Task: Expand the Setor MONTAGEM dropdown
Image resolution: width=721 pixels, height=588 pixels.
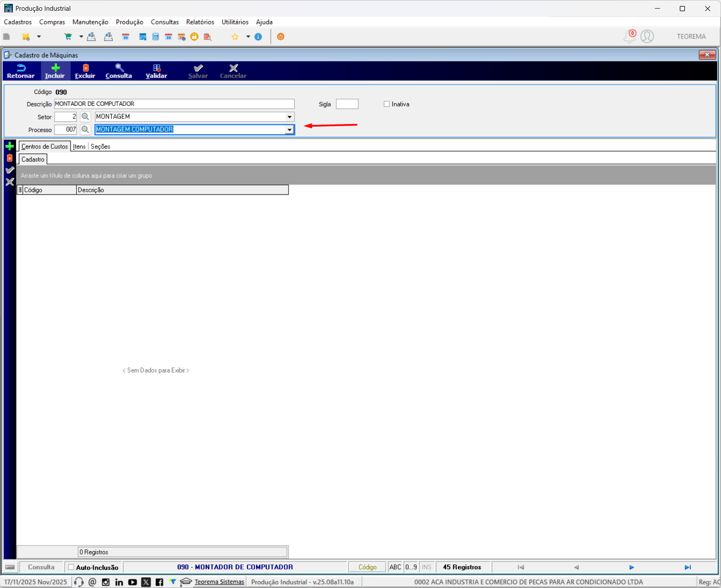Action: (x=289, y=117)
